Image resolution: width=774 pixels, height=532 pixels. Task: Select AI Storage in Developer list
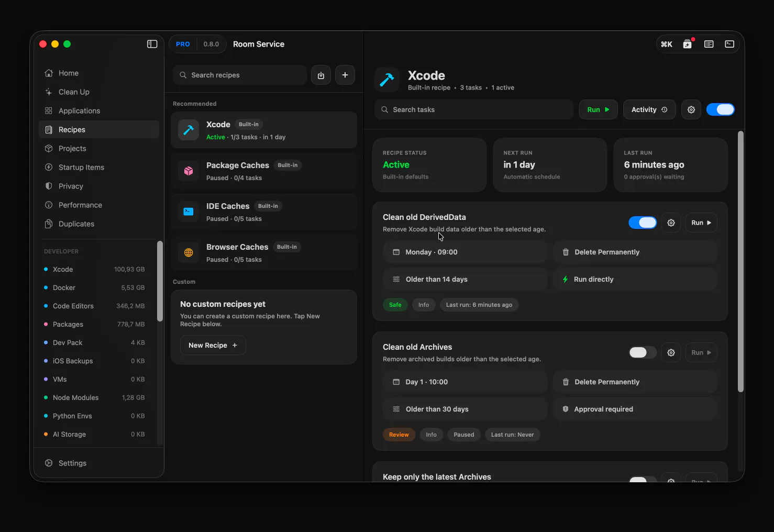tap(94, 434)
